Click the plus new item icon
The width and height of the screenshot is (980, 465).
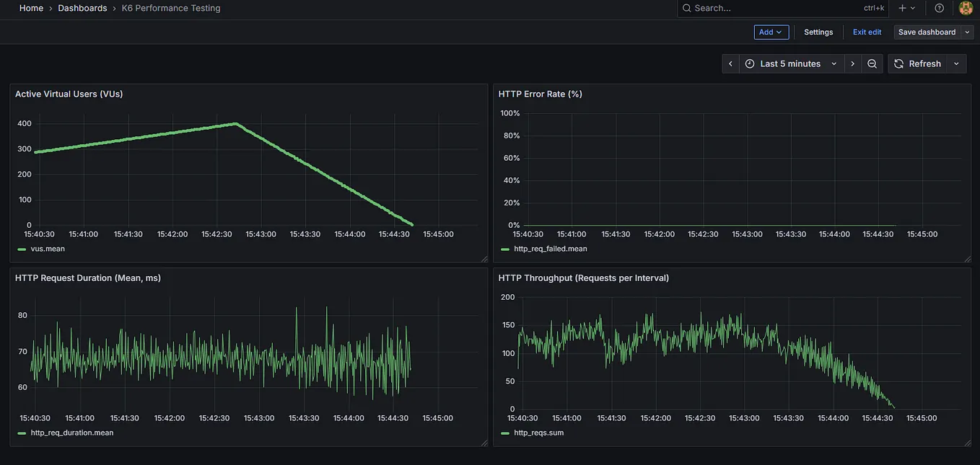pos(902,8)
